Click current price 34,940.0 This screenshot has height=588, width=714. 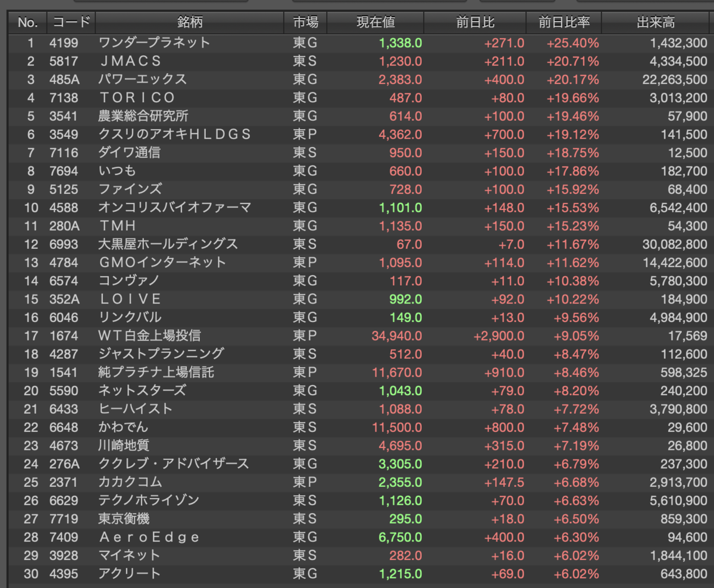[x=397, y=336]
